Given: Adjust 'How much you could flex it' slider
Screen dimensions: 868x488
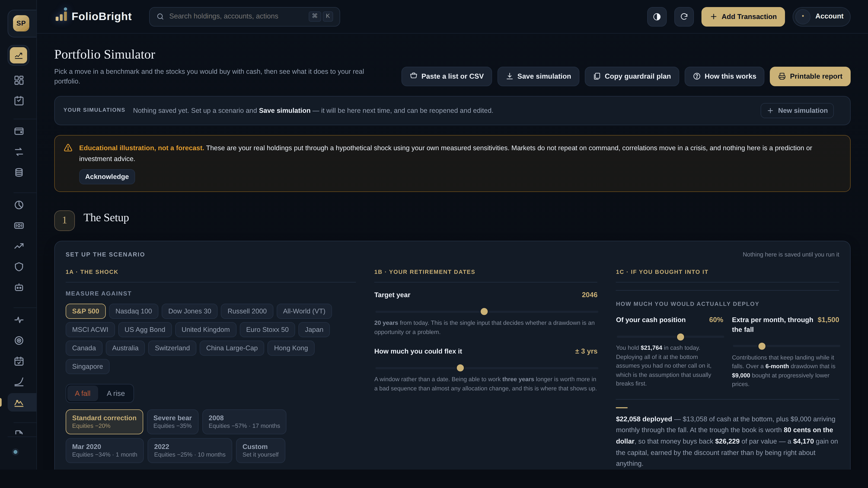Looking at the screenshot, I should (460, 368).
